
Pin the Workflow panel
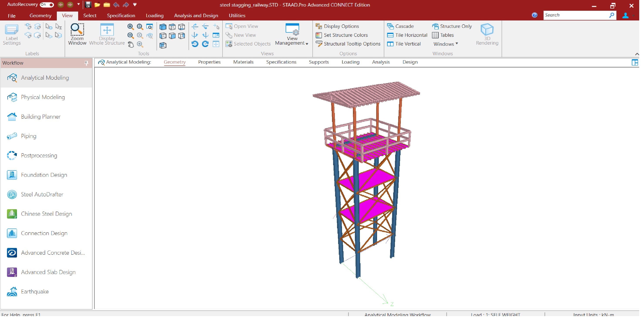click(86, 63)
